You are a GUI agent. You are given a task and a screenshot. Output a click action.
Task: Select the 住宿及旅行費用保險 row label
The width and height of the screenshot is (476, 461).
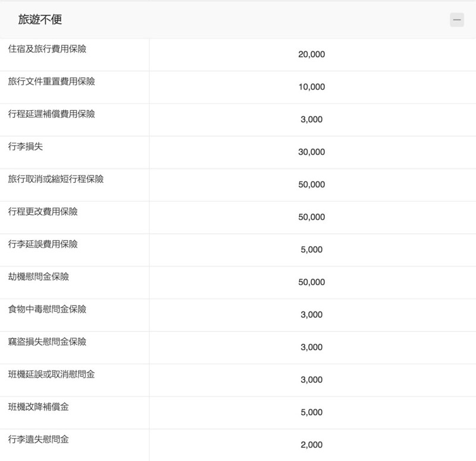click(47, 49)
